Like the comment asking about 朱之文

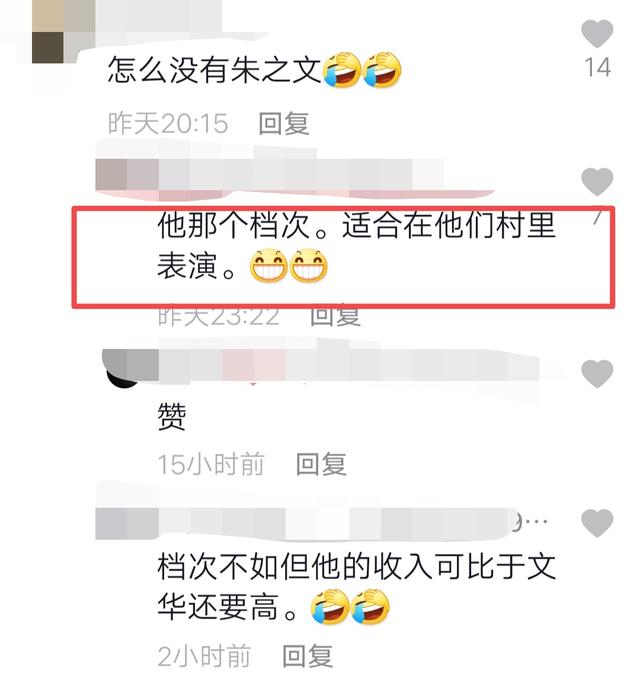[x=597, y=33]
